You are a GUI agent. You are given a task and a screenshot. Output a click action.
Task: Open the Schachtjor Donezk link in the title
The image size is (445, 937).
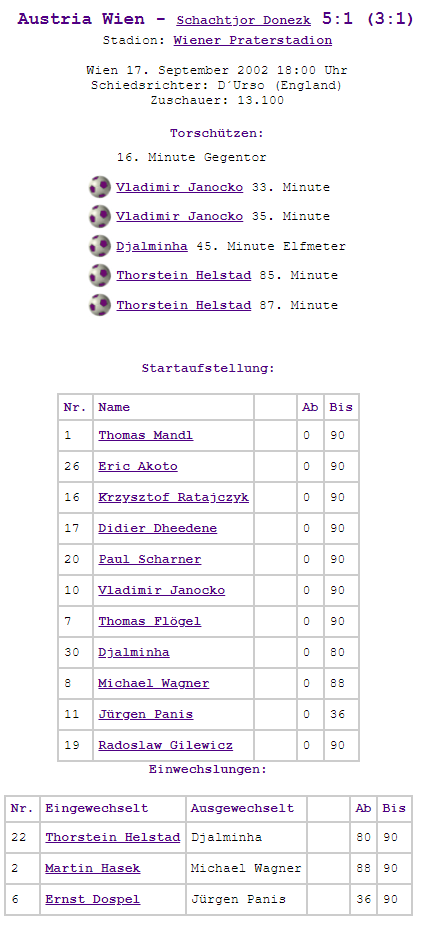pos(244,20)
